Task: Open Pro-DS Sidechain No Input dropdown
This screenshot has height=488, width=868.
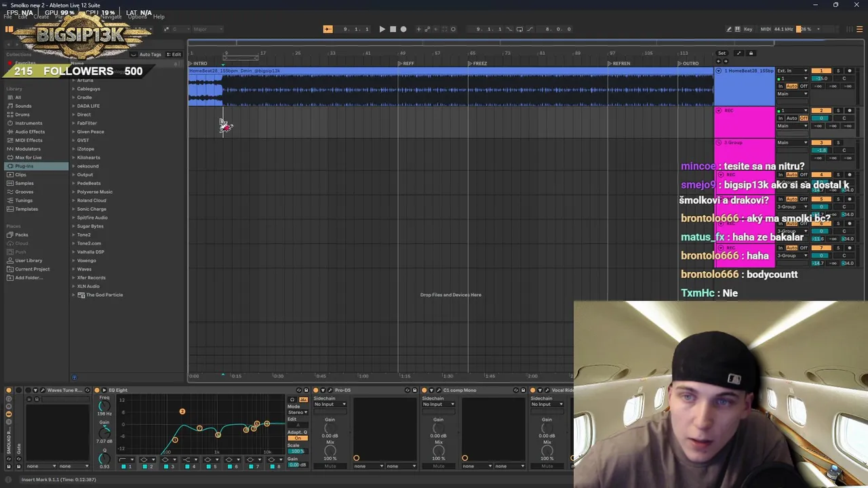Action: (x=330, y=405)
